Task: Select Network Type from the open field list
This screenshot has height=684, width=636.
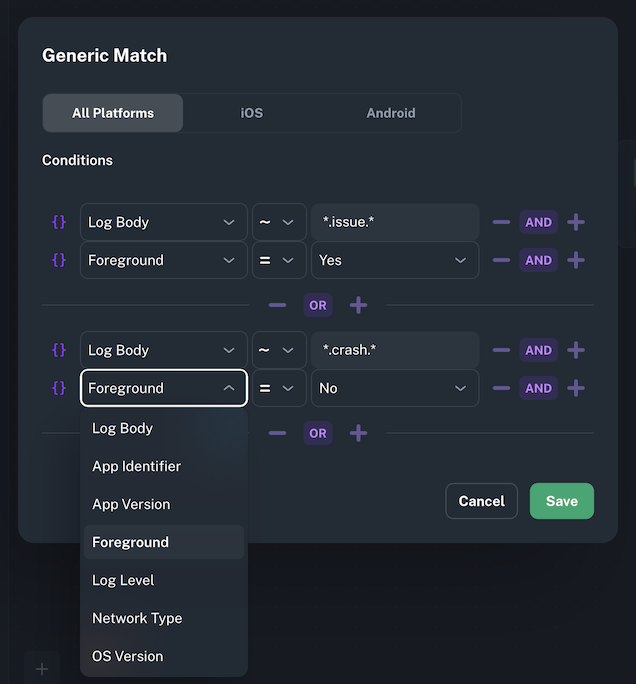Action: click(137, 618)
